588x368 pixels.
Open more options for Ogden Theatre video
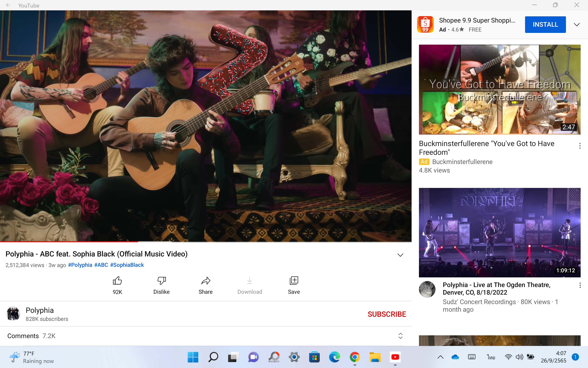(580, 285)
